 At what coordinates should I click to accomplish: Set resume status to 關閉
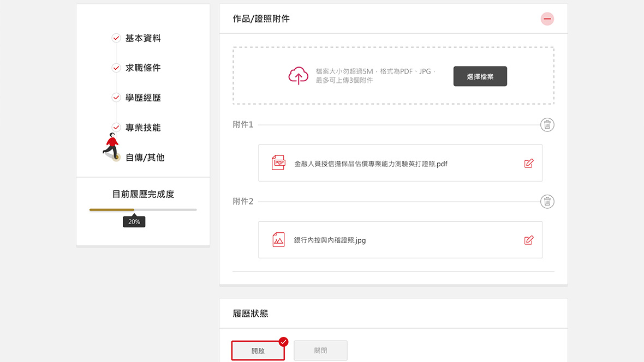320,351
